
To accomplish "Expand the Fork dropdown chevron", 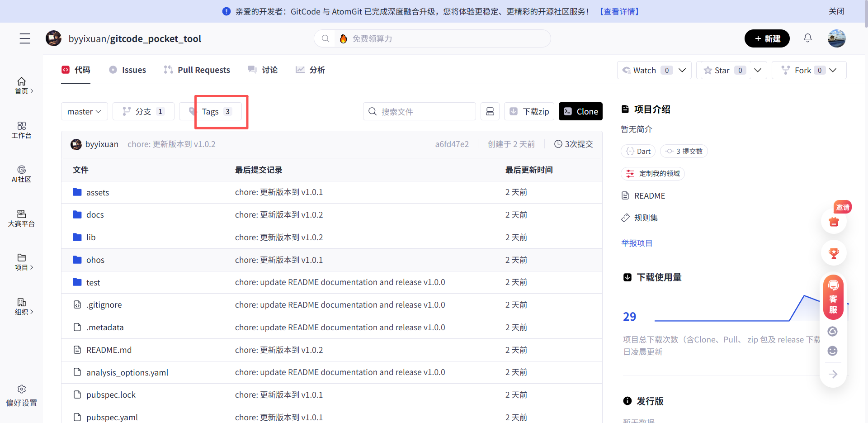I will 833,70.
